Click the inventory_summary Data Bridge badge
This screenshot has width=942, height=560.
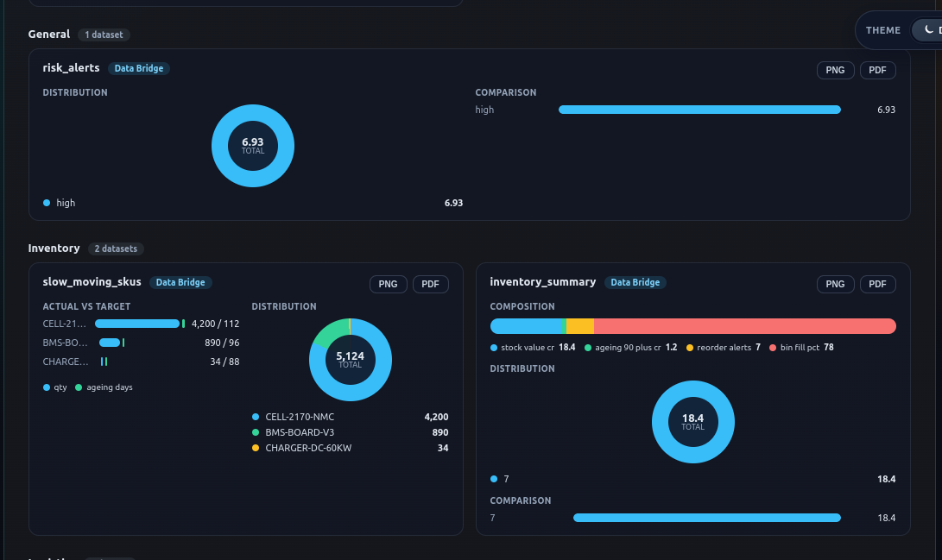click(635, 282)
